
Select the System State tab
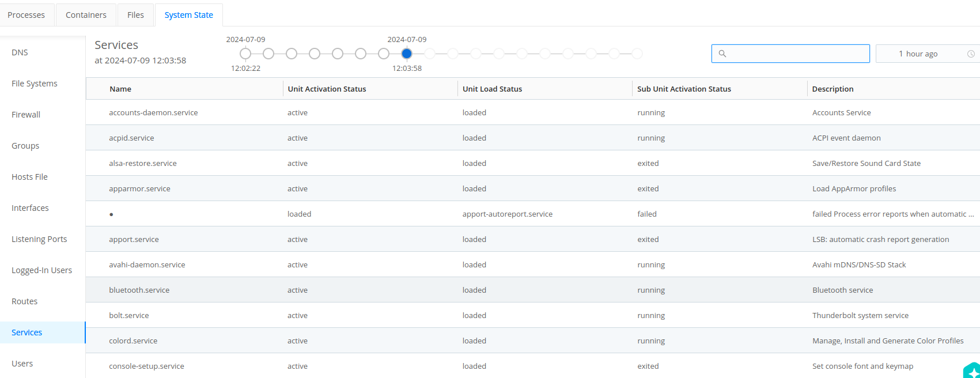[x=189, y=15]
